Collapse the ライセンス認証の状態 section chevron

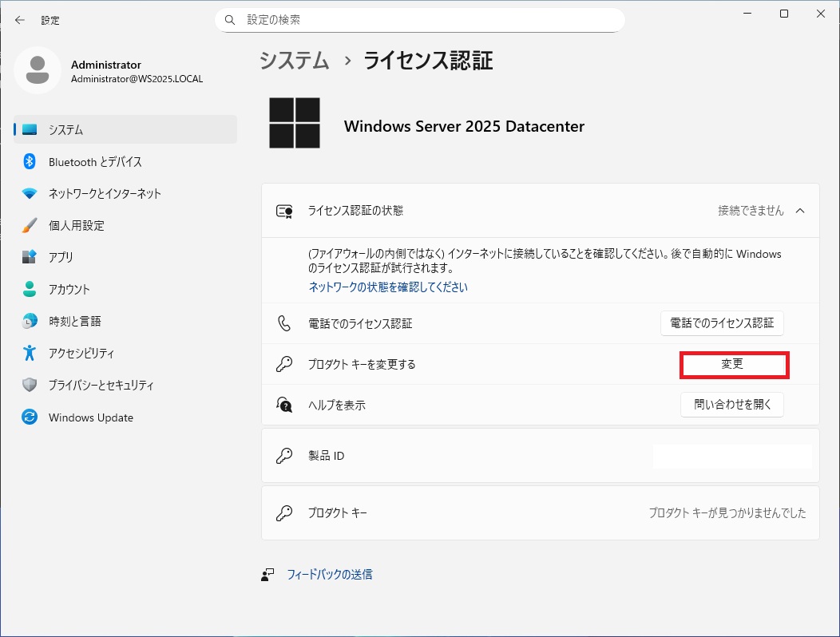[x=800, y=211]
